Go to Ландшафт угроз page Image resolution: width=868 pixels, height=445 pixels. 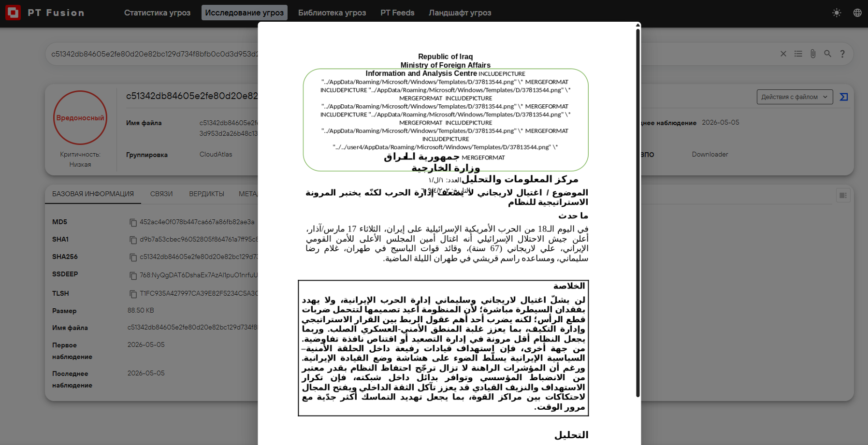460,13
